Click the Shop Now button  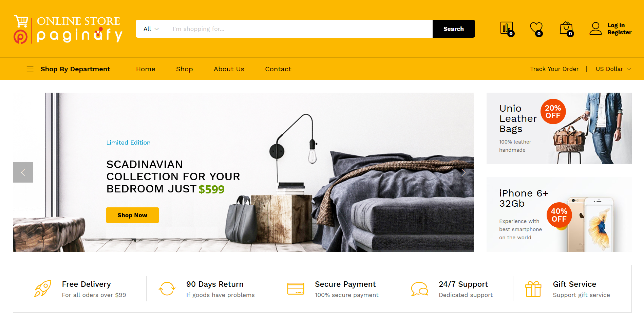132,215
